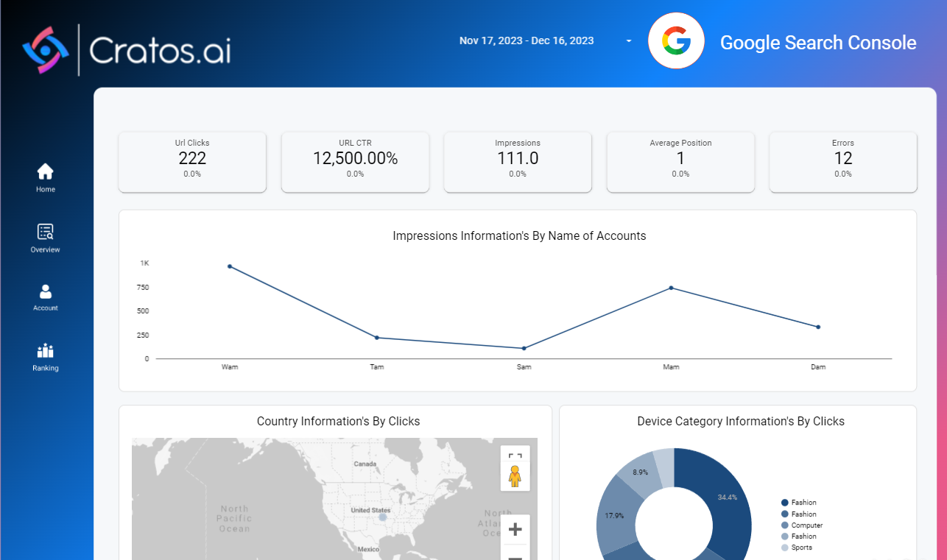Click the 111.0 Impressions value

[518, 158]
